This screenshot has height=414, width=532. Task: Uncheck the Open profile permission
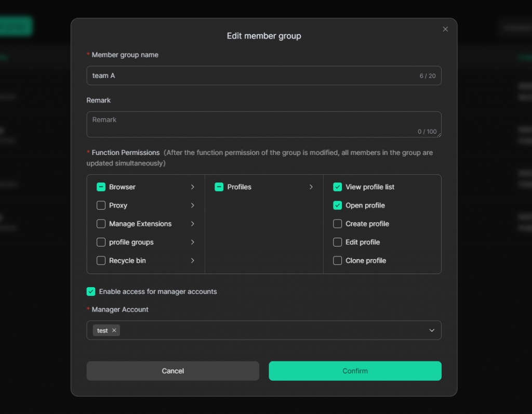338,205
